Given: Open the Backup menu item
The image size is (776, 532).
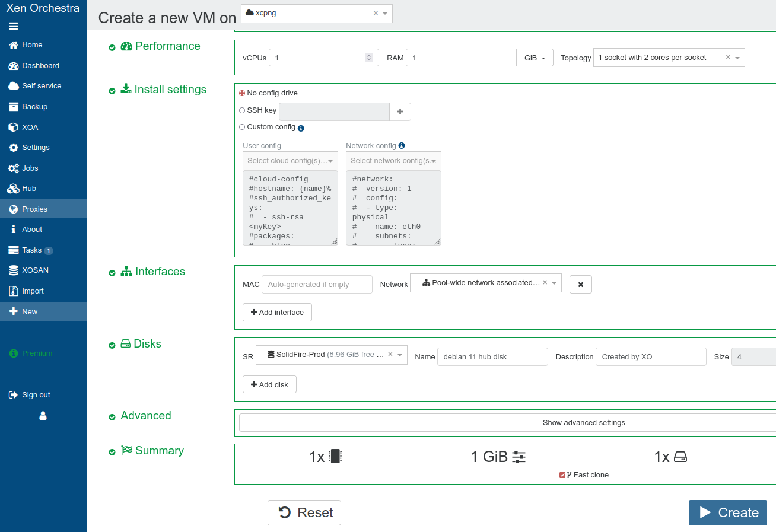Looking at the screenshot, I should (43, 107).
